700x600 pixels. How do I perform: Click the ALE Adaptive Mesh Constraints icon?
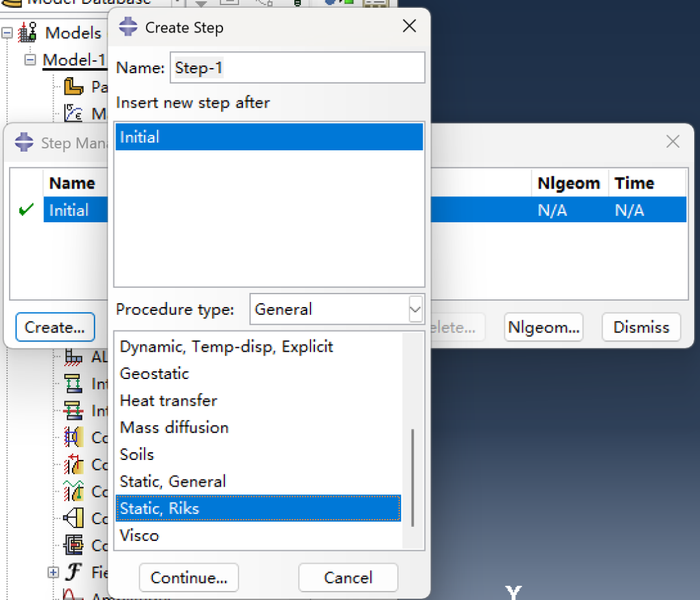(x=74, y=356)
